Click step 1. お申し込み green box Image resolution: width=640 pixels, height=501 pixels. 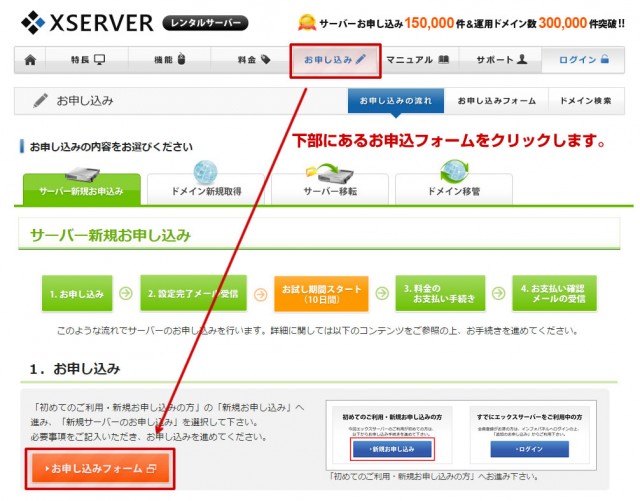[77, 294]
